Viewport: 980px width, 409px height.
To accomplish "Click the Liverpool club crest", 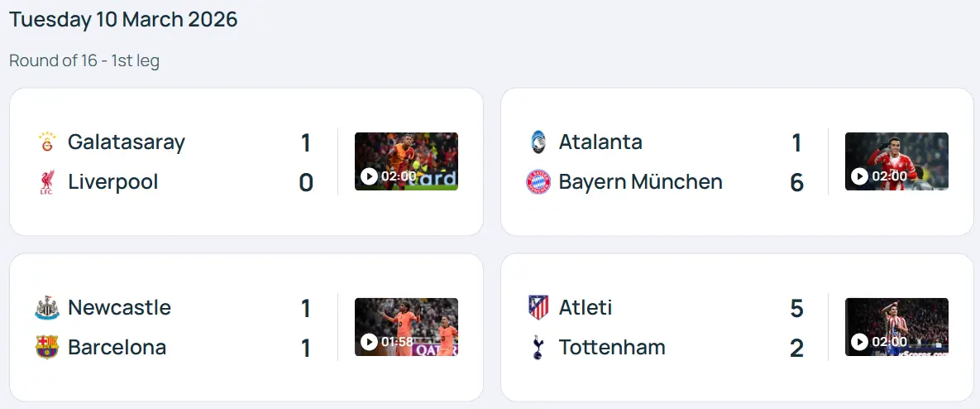I will click(x=47, y=182).
